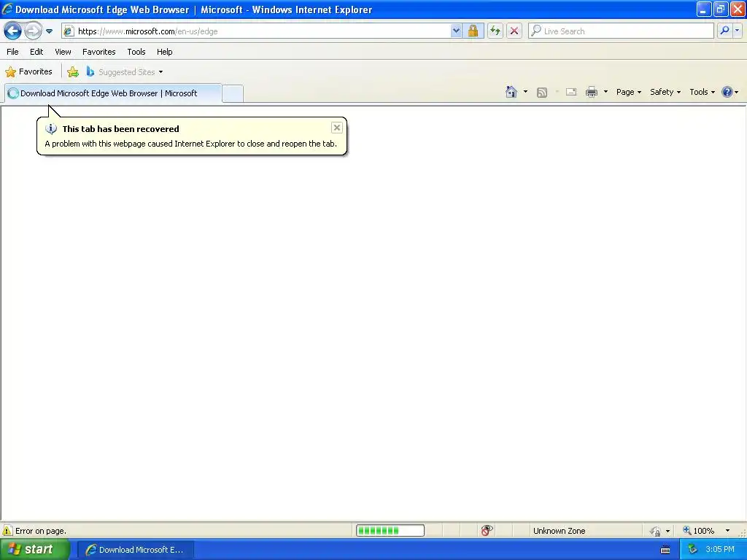Open the recent pages dropdown arrow
747x560 pixels.
(49, 31)
